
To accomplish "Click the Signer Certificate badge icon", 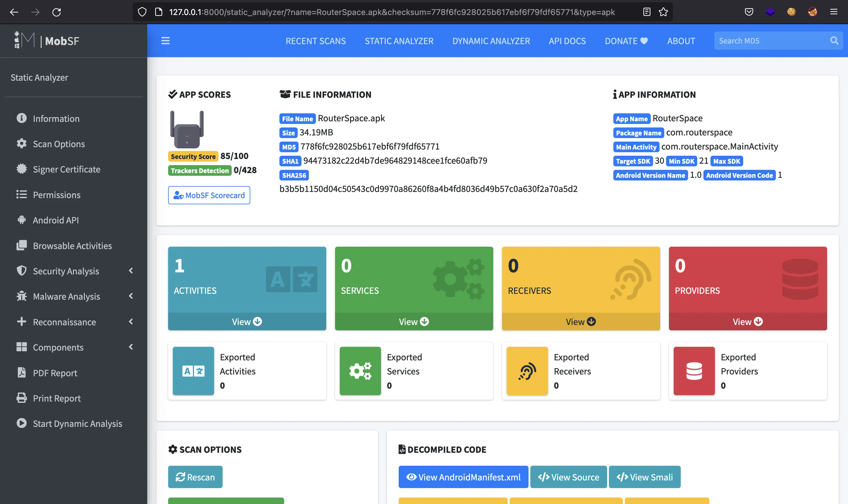I will pos(21,169).
